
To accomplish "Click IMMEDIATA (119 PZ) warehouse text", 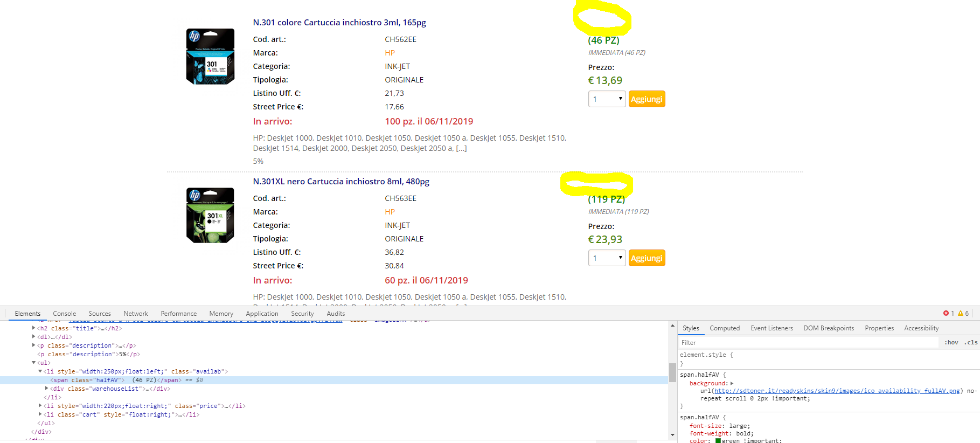I will tap(618, 212).
